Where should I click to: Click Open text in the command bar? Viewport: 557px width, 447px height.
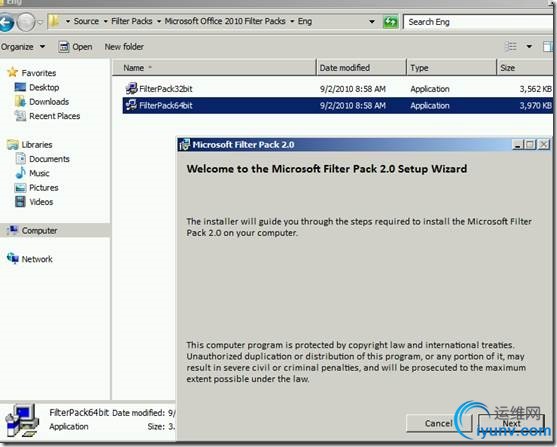click(82, 47)
